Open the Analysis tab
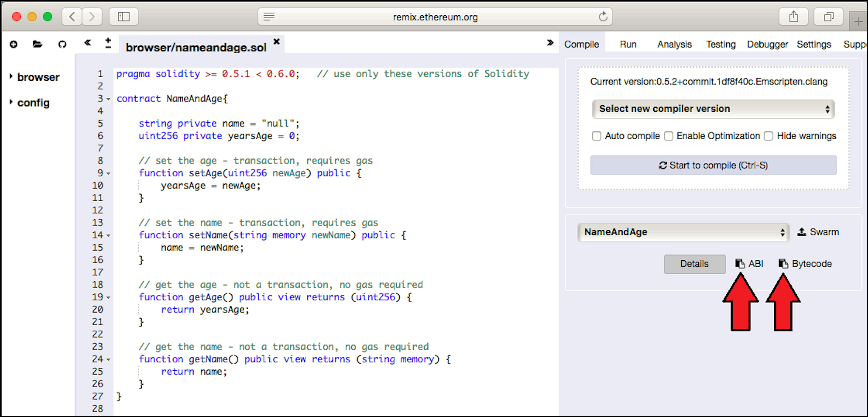Image resolution: width=868 pixels, height=417 pixels. [x=675, y=44]
